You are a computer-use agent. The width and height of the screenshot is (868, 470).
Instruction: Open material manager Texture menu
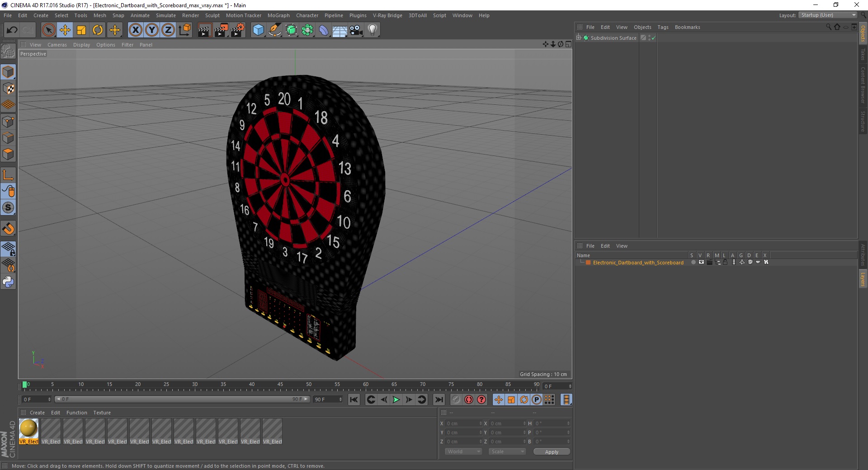[x=102, y=413]
